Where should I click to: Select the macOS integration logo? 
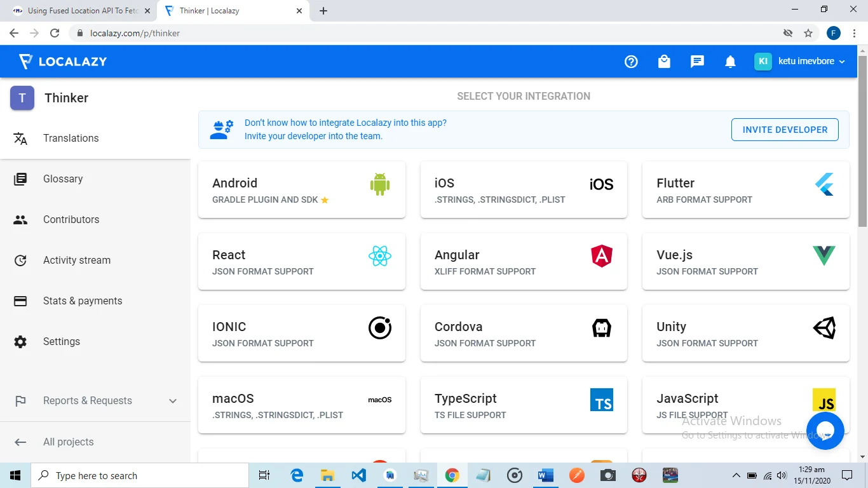[x=380, y=400]
